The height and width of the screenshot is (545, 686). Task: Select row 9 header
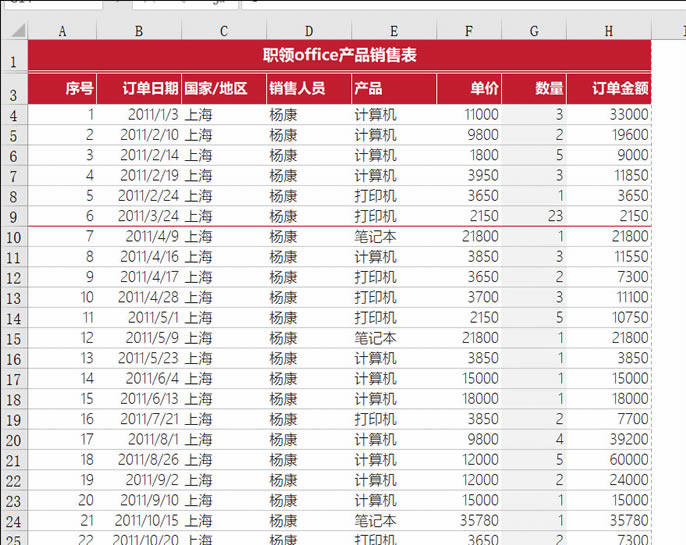point(13,216)
